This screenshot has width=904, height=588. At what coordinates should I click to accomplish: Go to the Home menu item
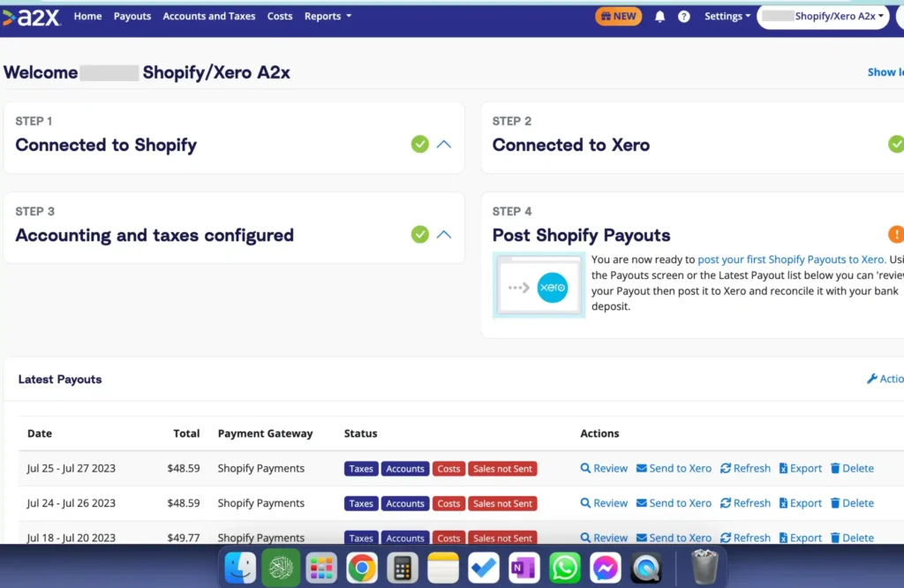pos(87,16)
